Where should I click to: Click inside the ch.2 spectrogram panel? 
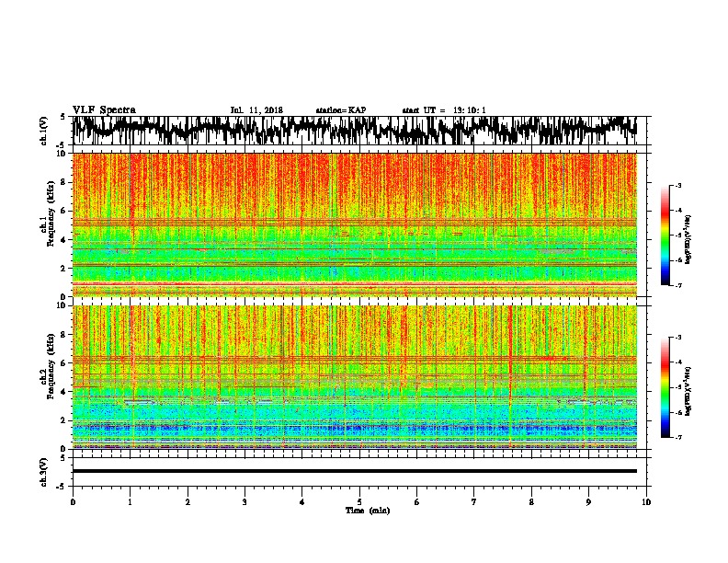pos(355,377)
